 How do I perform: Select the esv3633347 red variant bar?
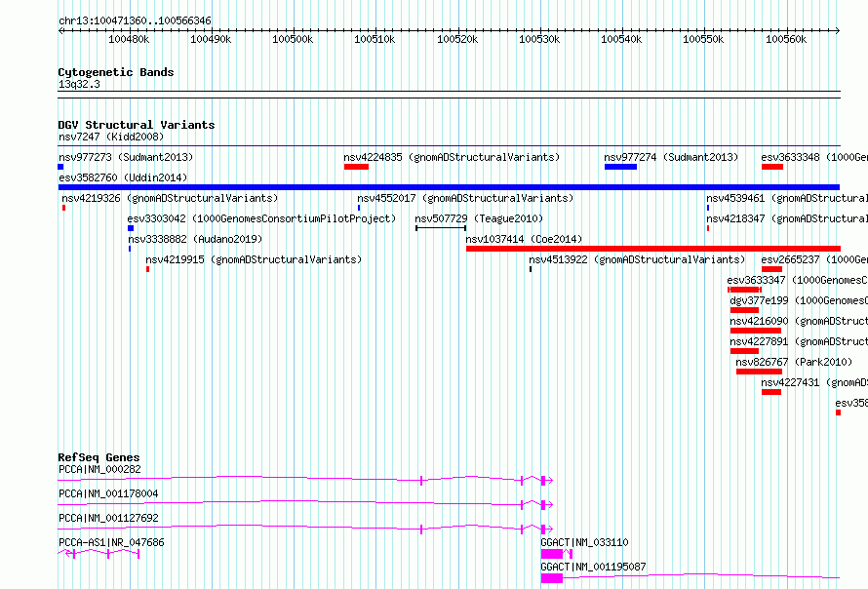(x=744, y=290)
